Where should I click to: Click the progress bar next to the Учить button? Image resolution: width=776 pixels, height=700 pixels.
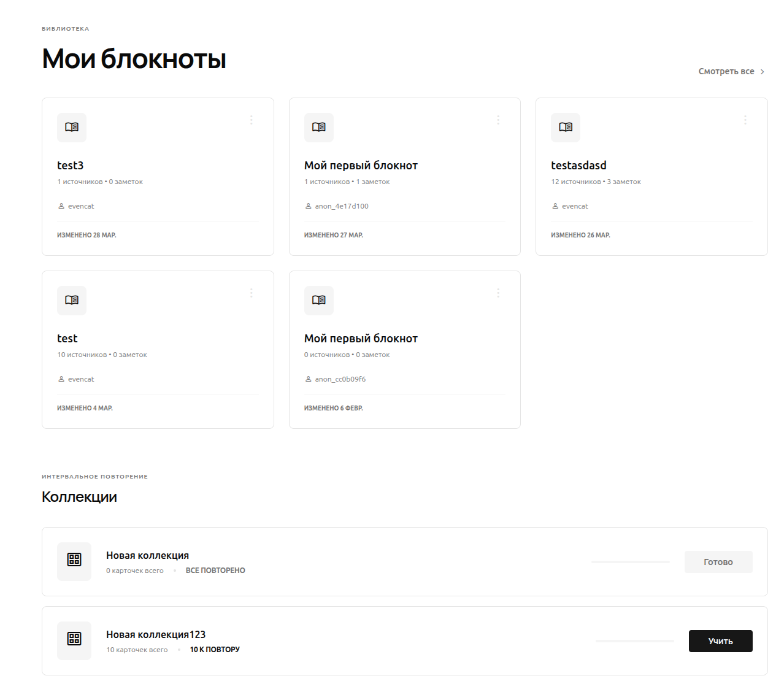coord(635,641)
